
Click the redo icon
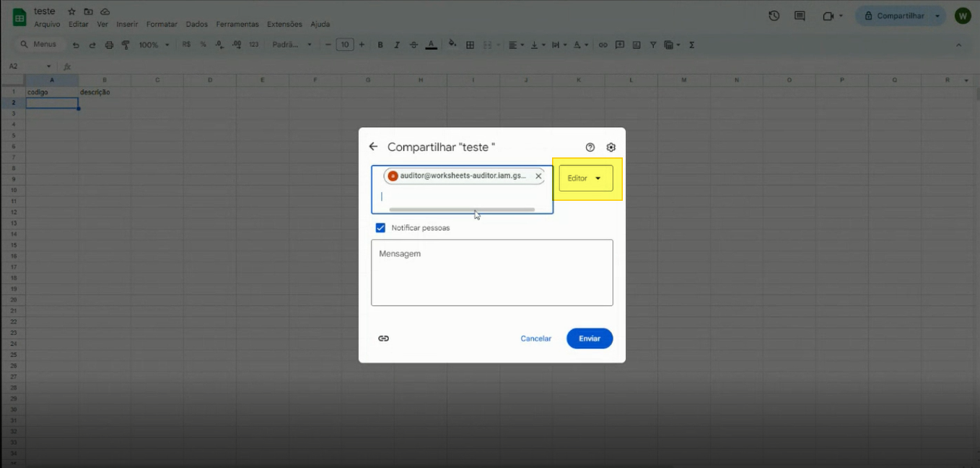92,45
